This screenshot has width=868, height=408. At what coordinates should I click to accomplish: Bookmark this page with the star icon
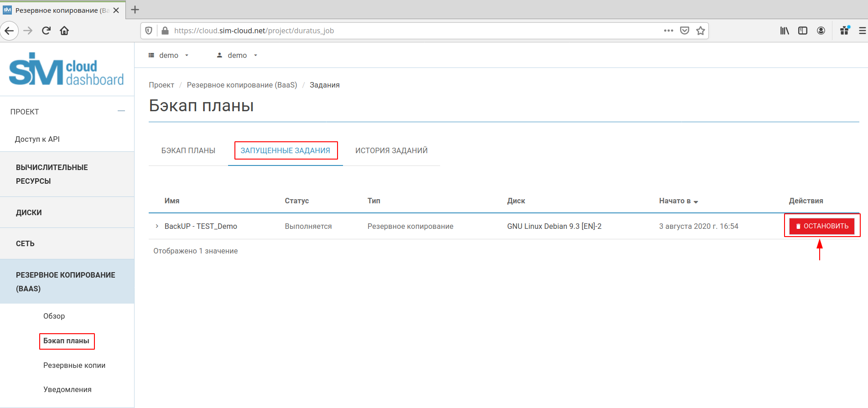[701, 31]
